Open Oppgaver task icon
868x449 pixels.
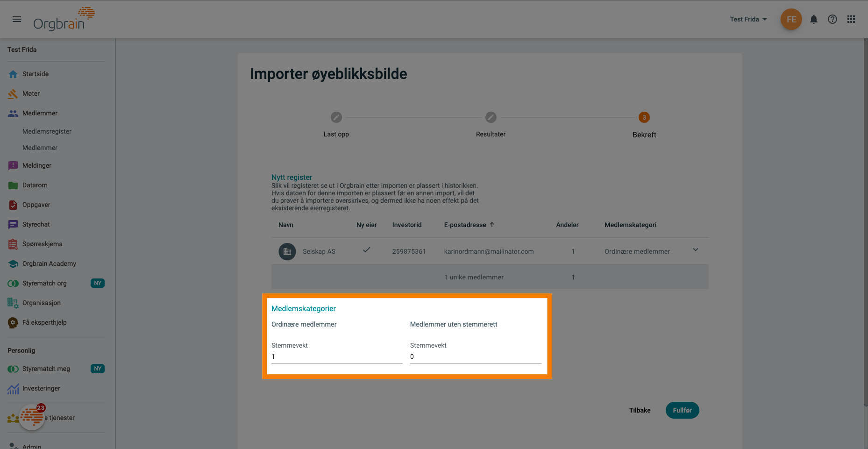[13, 205]
